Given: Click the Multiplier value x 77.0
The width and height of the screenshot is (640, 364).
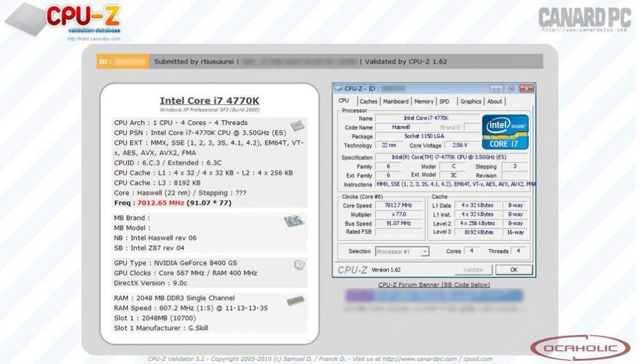Looking at the screenshot, I should point(398,214).
